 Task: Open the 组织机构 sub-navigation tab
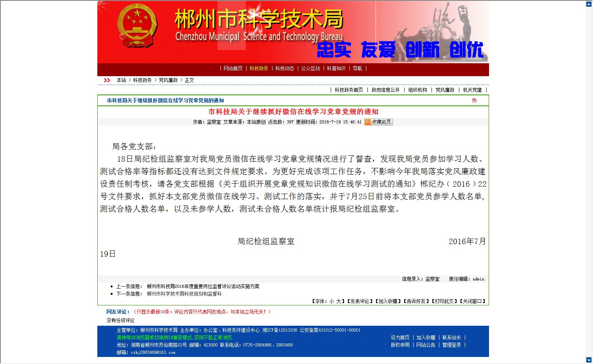(417, 90)
